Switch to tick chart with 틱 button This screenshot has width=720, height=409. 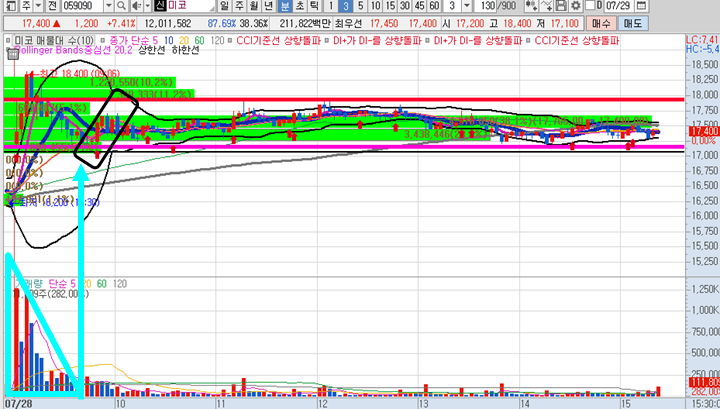315,6
